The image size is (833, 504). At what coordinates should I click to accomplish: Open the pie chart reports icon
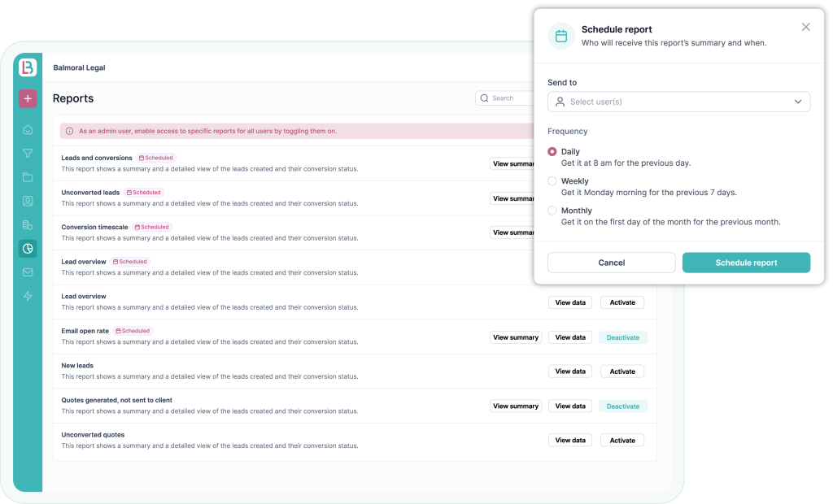pyautogui.click(x=28, y=249)
